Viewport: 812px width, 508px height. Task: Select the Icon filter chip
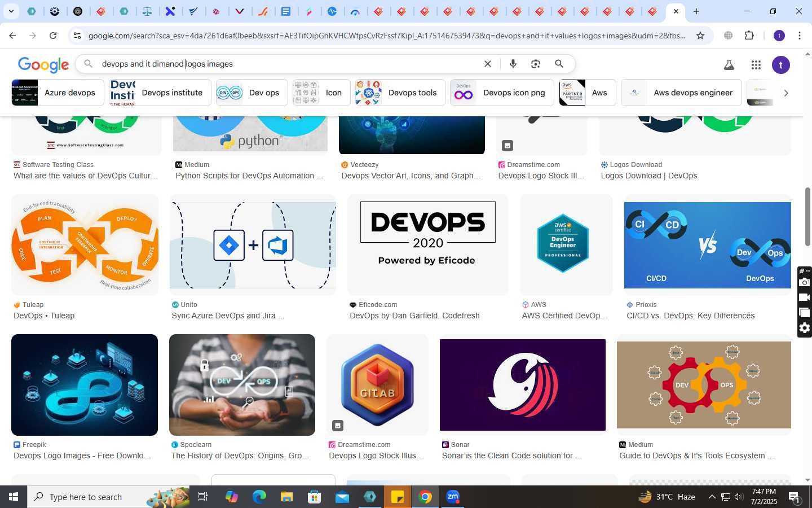pos(321,93)
